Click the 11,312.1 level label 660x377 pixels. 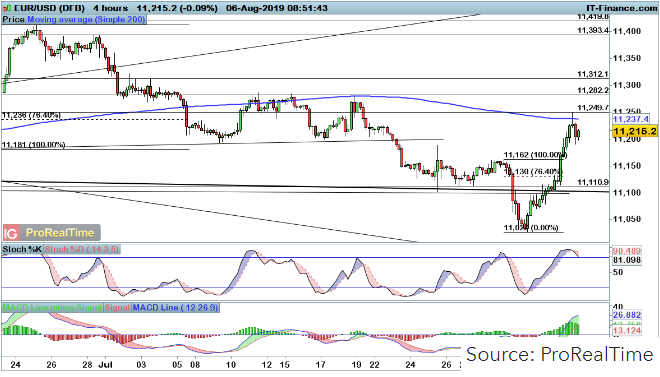[x=593, y=74]
